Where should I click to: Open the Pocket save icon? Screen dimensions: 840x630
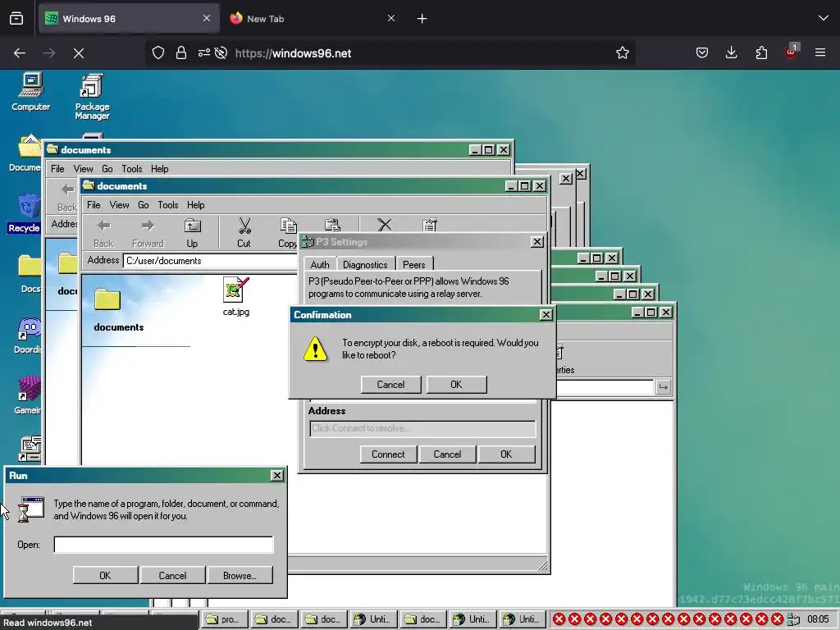click(x=702, y=53)
